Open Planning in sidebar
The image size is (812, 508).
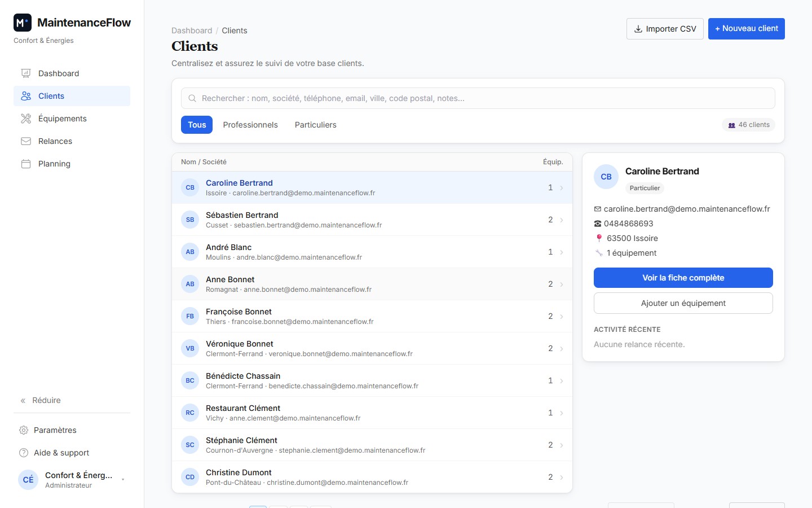[x=72, y=164]
